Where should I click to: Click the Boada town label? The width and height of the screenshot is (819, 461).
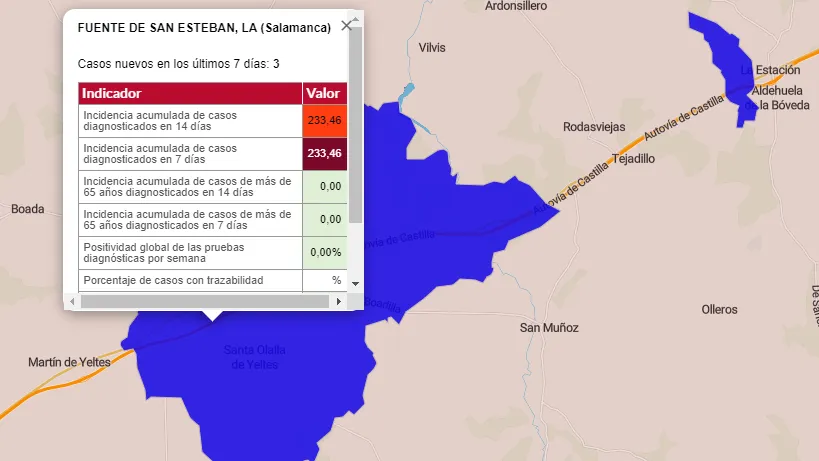point(27,209)
